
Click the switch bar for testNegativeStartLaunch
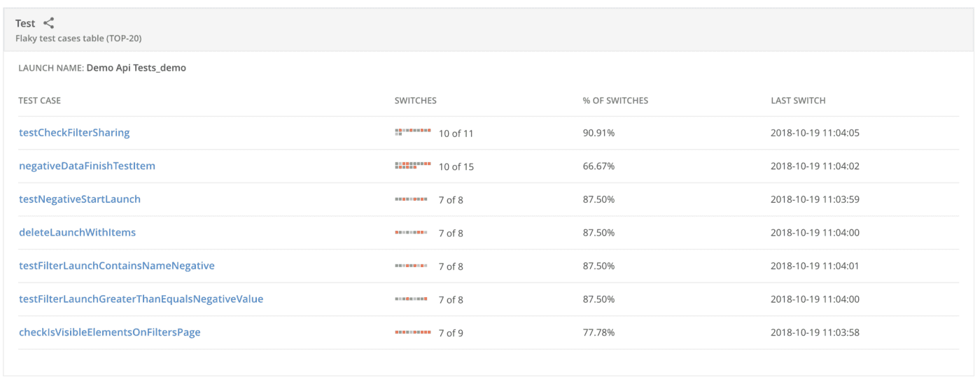[411, 199]
